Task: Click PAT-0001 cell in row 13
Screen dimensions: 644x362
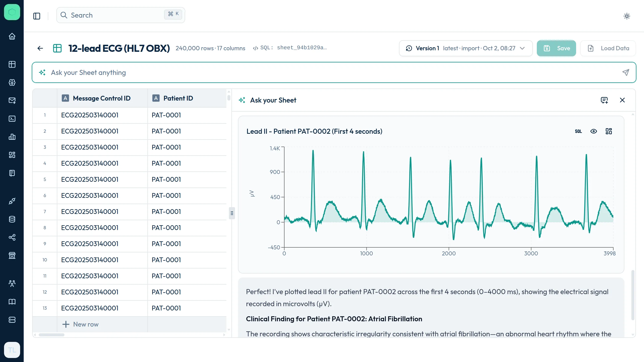Action: pyautogui.click(x=187, y=308)
